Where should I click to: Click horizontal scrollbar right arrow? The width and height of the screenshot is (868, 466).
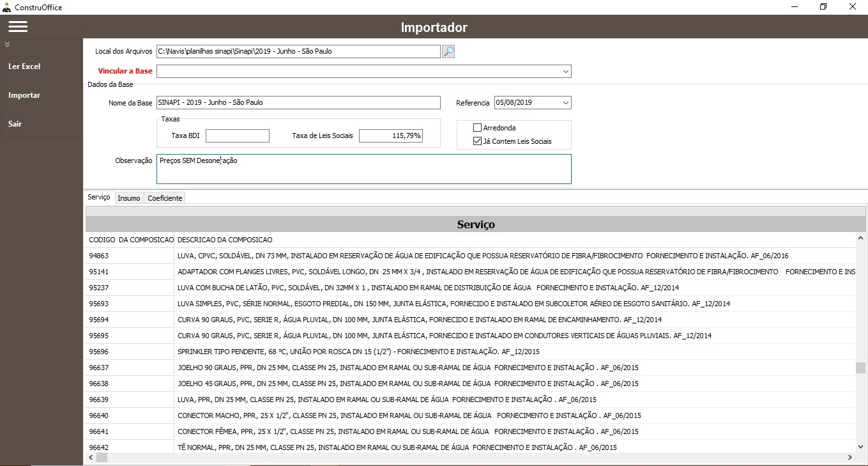tap(850, 458)
